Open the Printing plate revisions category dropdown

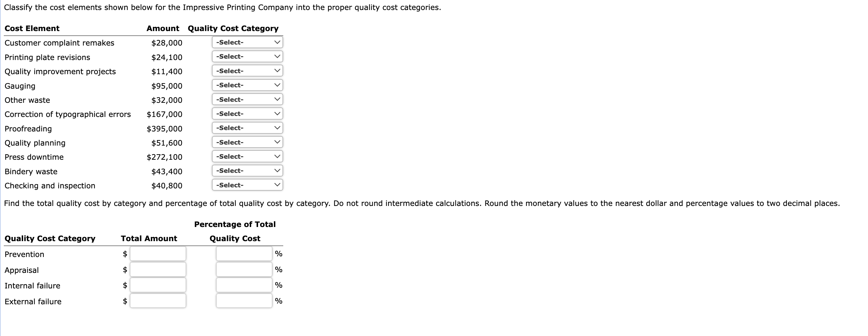(x=247, y=56)
